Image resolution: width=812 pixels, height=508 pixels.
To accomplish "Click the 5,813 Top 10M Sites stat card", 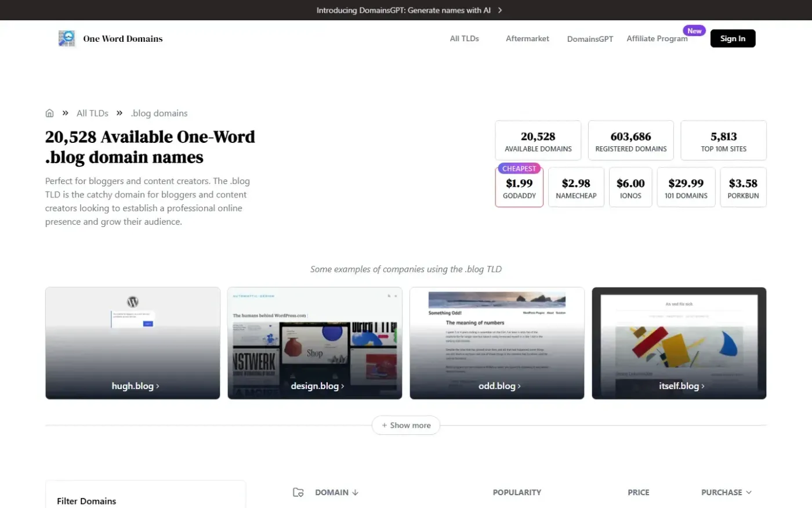I will [724, 140].
